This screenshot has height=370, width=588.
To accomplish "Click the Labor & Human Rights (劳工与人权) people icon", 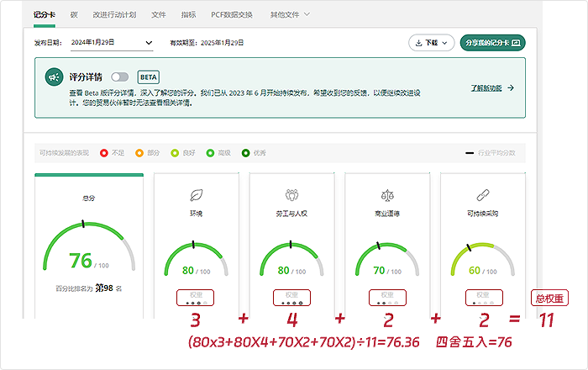I will (x=292, y=194).
